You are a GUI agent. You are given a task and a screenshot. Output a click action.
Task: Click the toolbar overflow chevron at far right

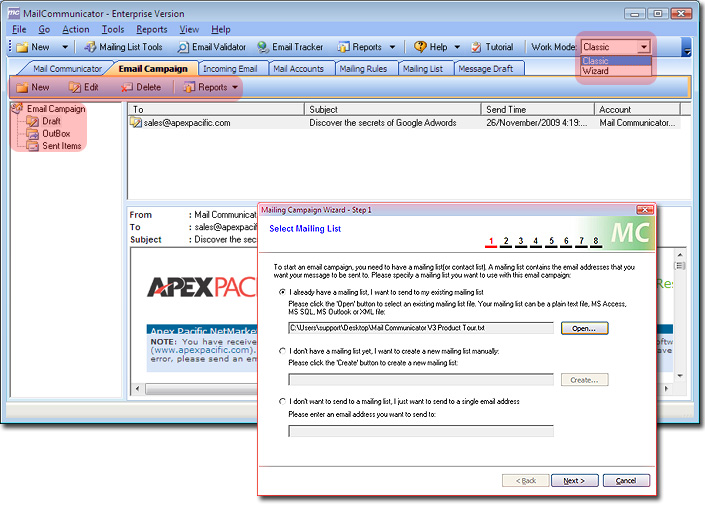tap(687, 47)
